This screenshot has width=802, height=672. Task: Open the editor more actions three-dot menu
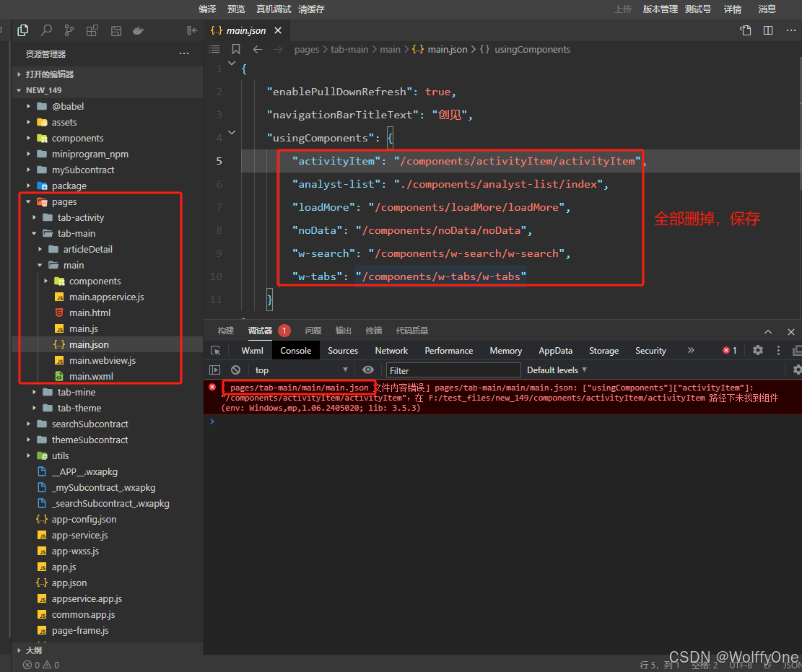pos(790,31)
